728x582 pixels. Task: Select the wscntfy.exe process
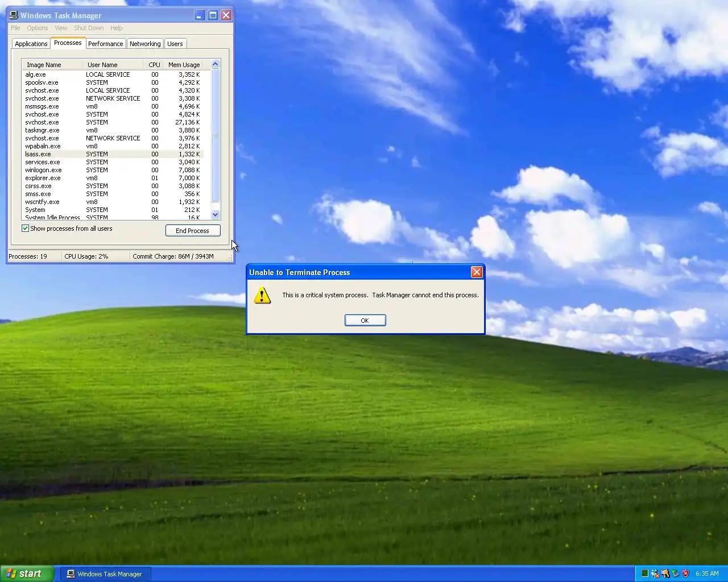[113, 202]
